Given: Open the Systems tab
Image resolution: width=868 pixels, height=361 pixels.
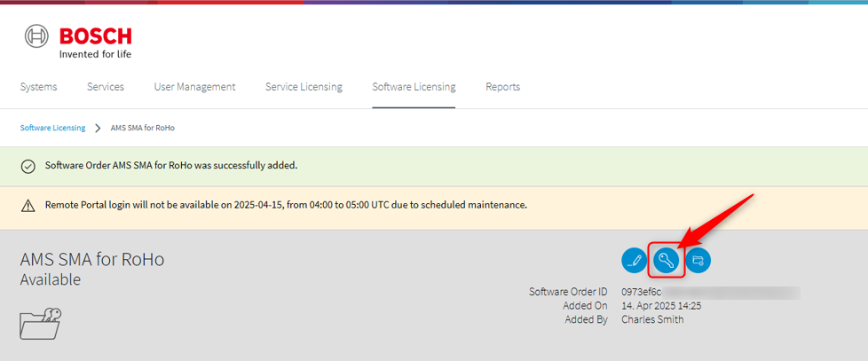Looking at the screenshot, I should pyautogui.click(x=39, y=87).
